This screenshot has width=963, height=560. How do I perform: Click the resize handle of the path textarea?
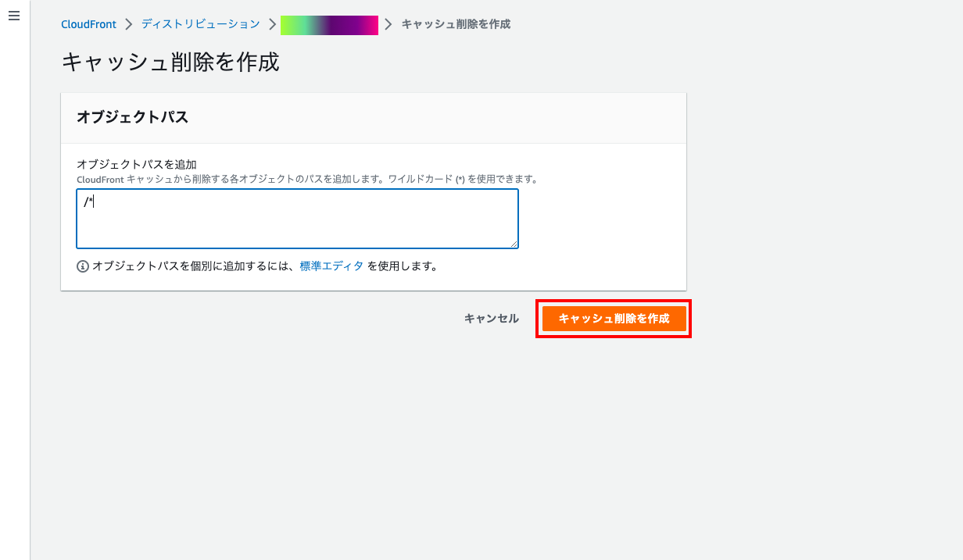pos(514,244)
